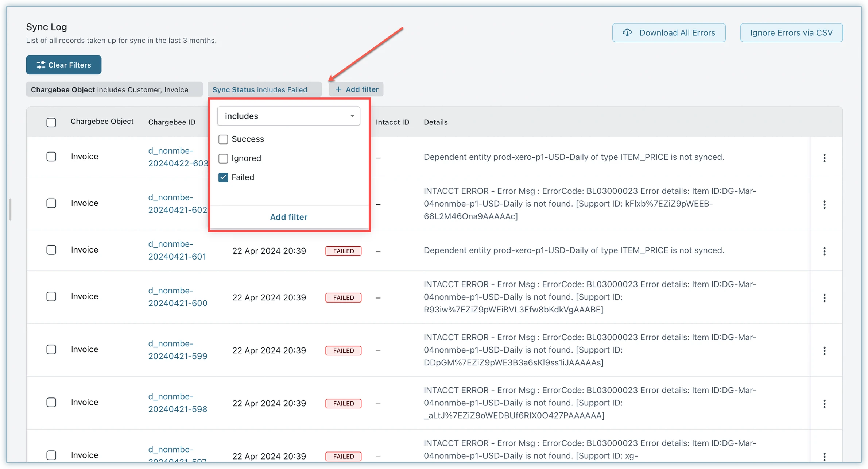The width and height of the screenshot is (868, 469).
Task: Enable the Ignored status checkbox
Action: click(223, 159)
